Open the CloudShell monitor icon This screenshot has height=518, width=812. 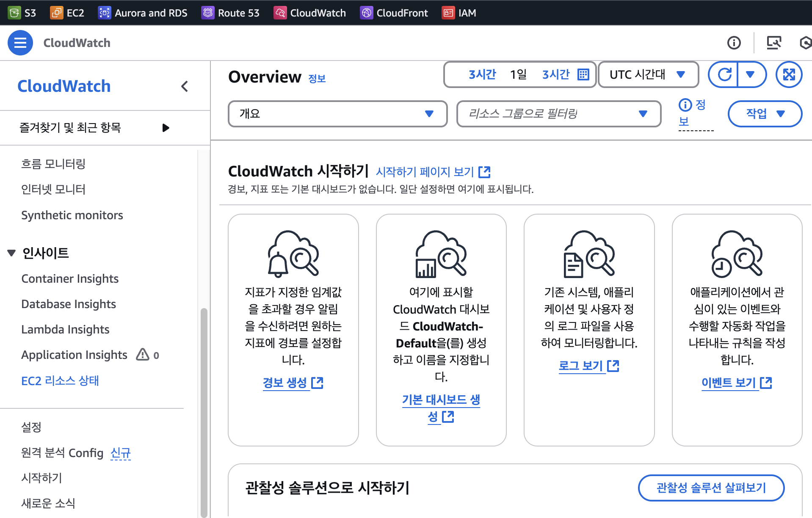point(774,43)
